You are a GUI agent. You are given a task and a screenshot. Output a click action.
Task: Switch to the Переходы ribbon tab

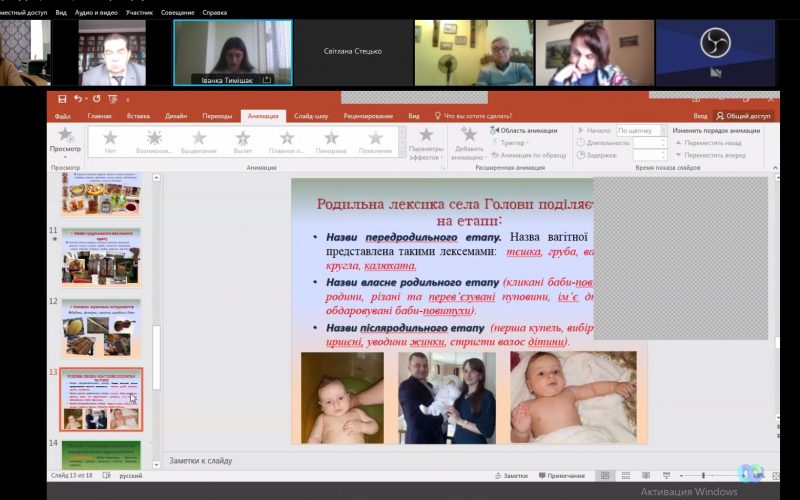tap(217, 116)
